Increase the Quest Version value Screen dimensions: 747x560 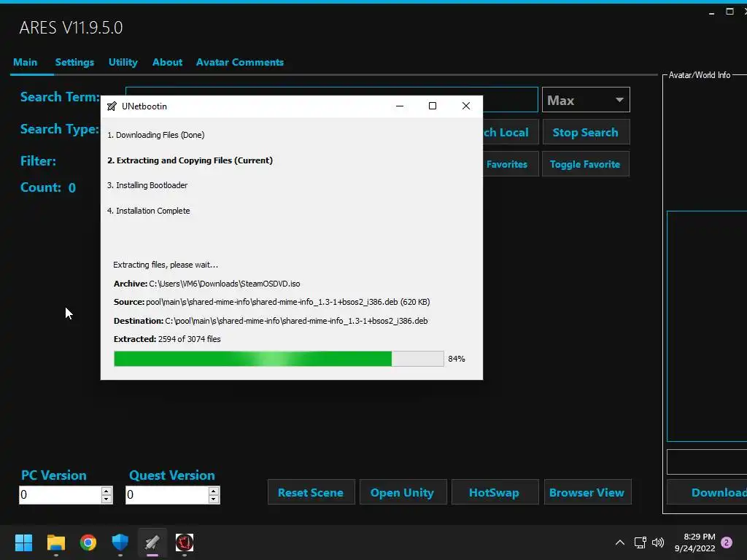214,491
